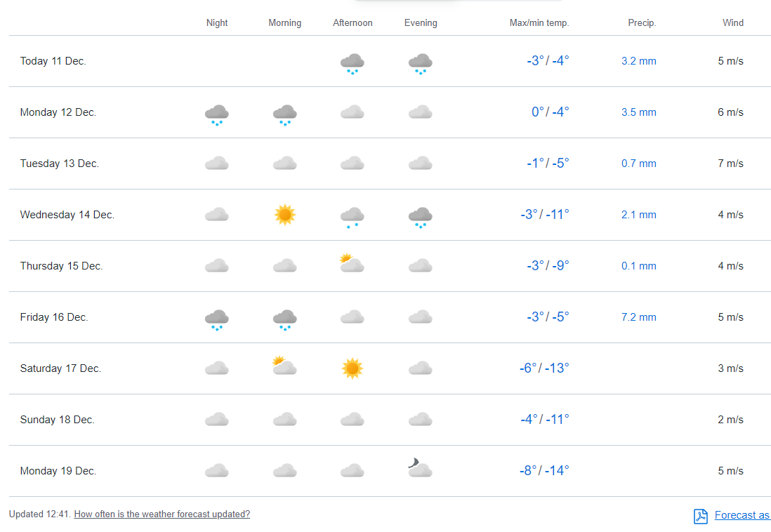Expand the Sunday 18 Dec. forecast row

[58, 420]
